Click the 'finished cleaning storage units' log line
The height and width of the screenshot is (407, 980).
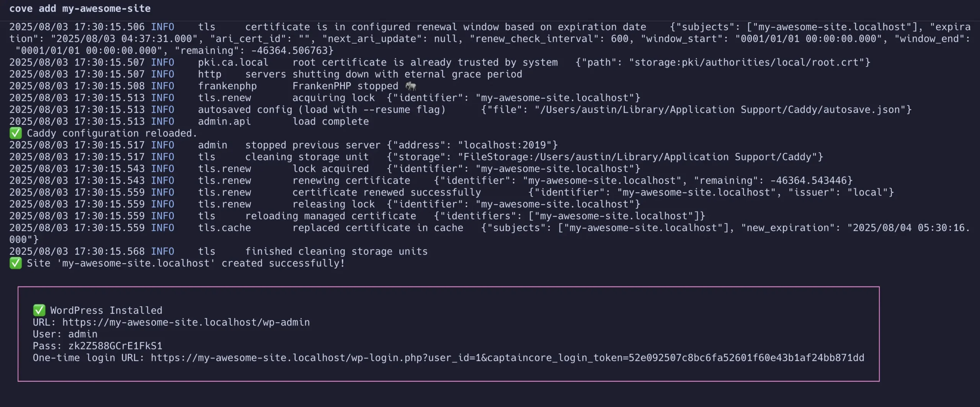[x=336, y=251]
